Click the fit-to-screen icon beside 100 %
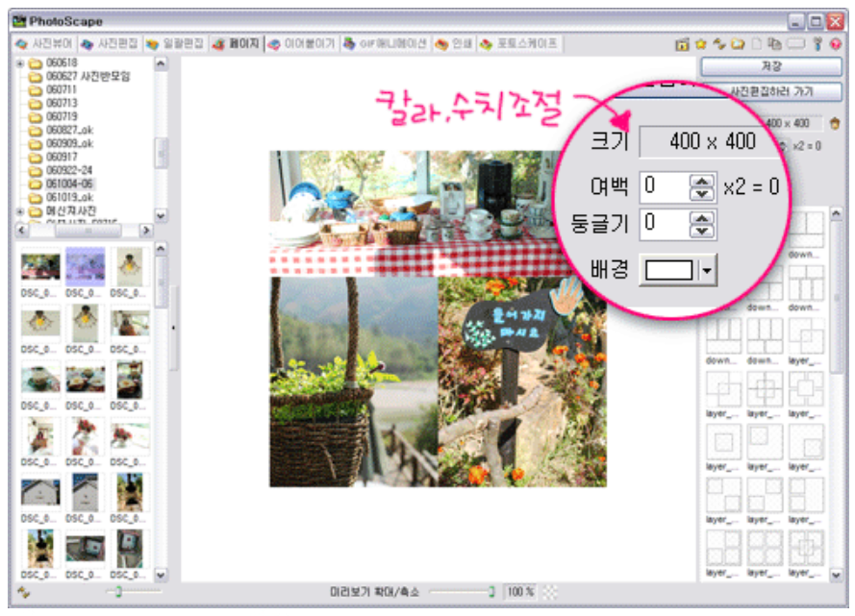855x616 pixels. pyautogui.click(x=550, y=592)
